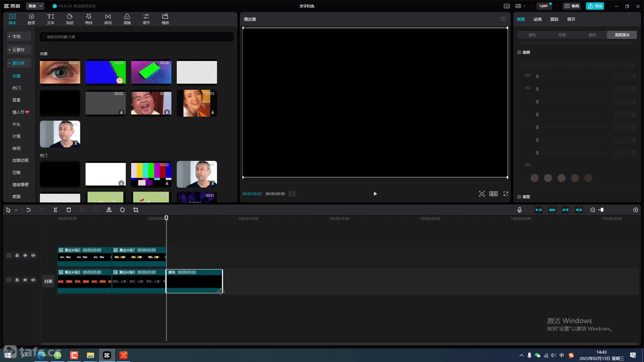The height and width of the screenshot is (362, 644).
Task: Click the 导出 export button
Action: (x=595, y=6)
